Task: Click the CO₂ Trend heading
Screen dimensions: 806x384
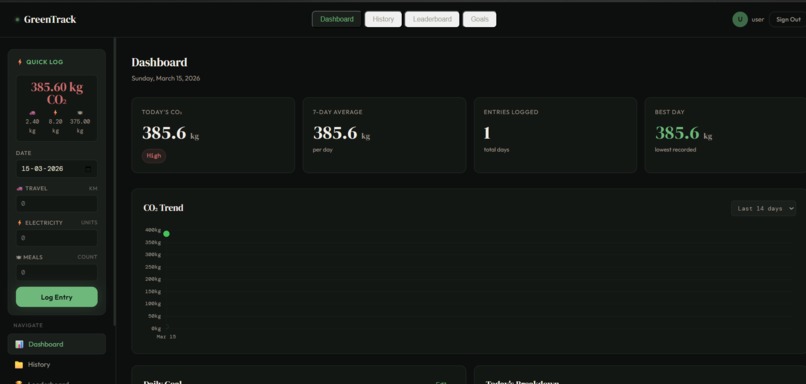Action: pos(163,208)
